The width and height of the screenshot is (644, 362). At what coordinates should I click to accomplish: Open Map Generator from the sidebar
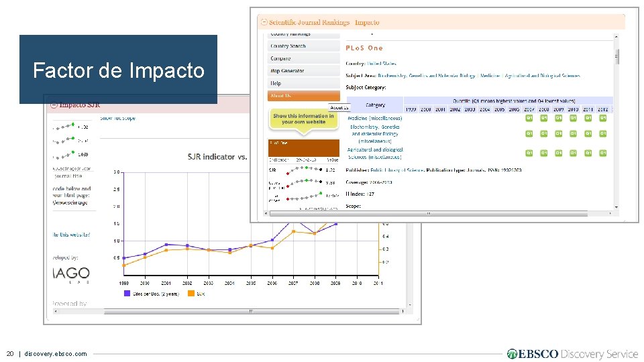[303, 70]
